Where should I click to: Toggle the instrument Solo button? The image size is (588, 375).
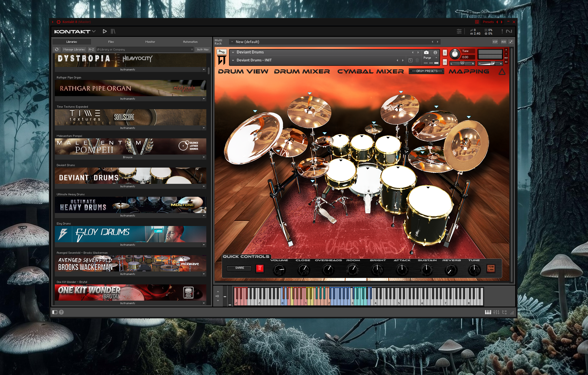pyautogui.click(x=445, y=53)
